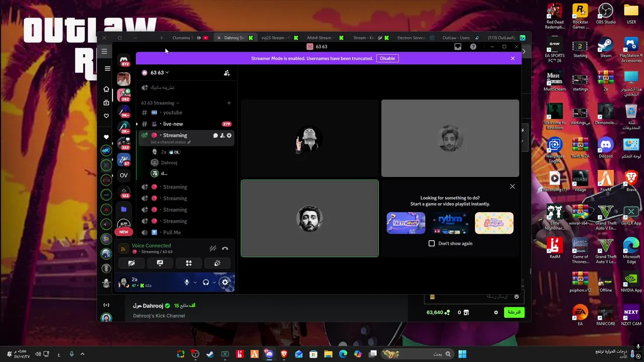
Task: Open the Discord server folder icon
Action: point(124,209)
